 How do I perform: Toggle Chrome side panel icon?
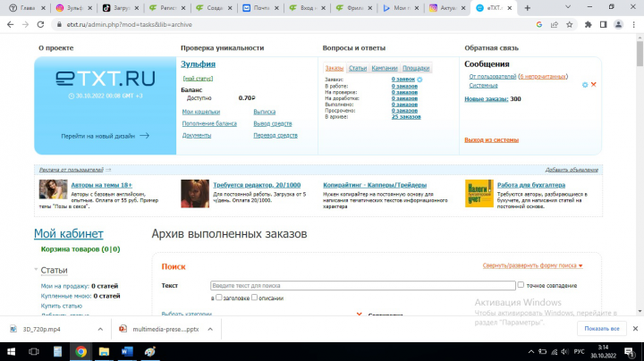pos(604,25)
